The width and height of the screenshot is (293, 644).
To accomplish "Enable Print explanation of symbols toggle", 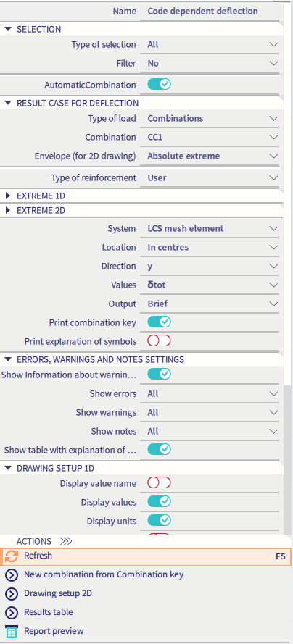I will (159, 341).
